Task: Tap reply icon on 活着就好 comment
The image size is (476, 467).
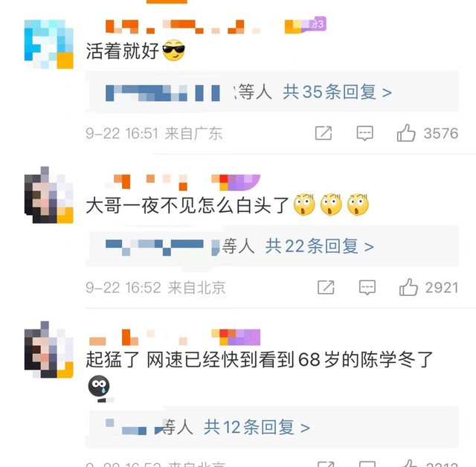Action: pyautogui.click(x=364, y=133)
